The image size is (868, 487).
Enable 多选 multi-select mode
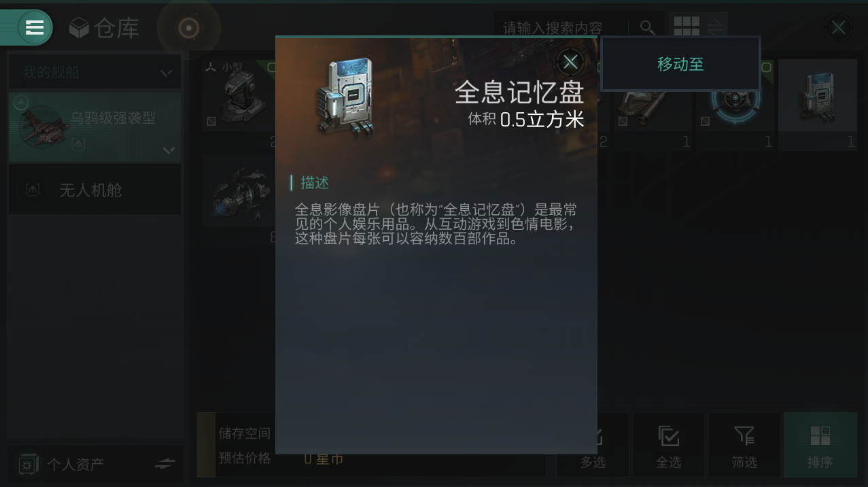click(x=593, y=446)
